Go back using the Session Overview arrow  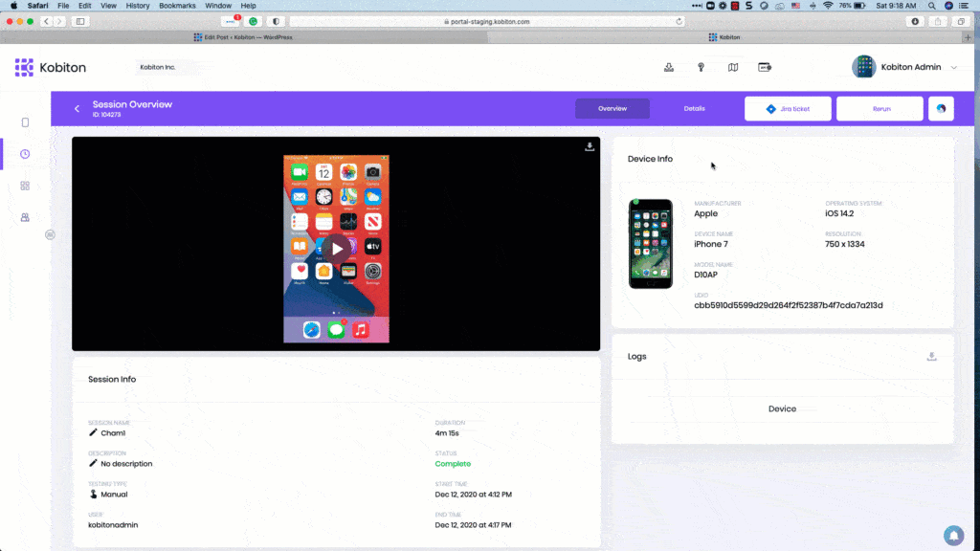pyautogui.click(x=77, y=109)
